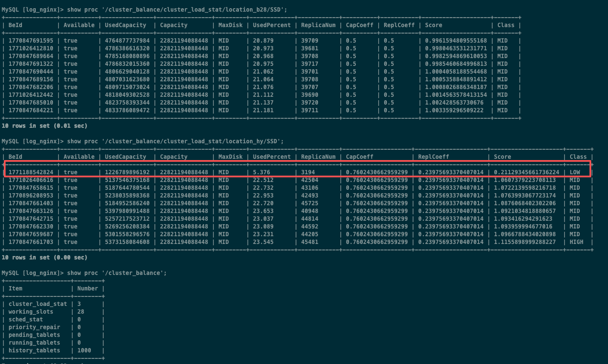The image size is (608, 364).
Task: Click the Item column header
Action: coord(15,288)
